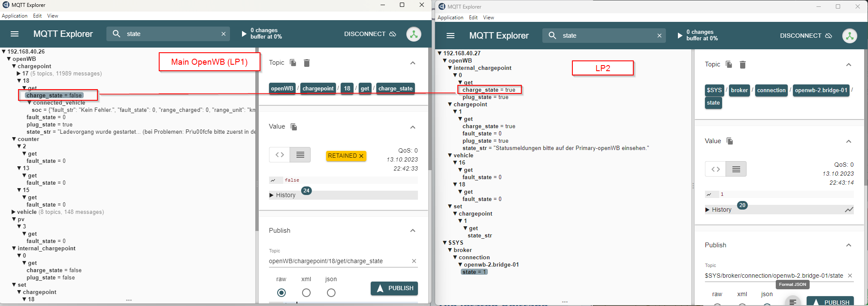Click search magnifier icon in left window
This screenshot has height=306, width=868.
pos(116,33)
